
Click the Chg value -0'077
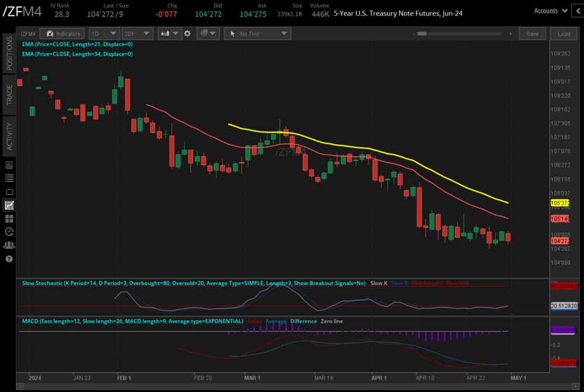166,14
